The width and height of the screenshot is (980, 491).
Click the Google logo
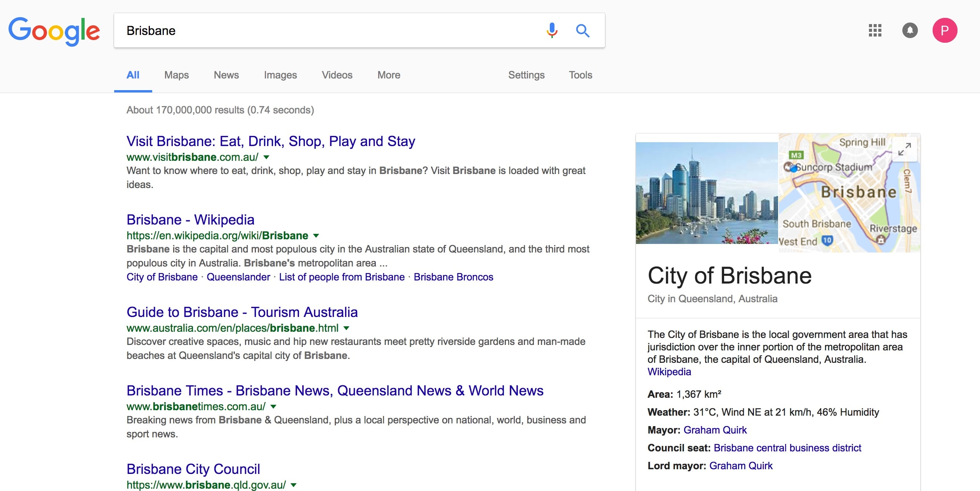point(54,31)
